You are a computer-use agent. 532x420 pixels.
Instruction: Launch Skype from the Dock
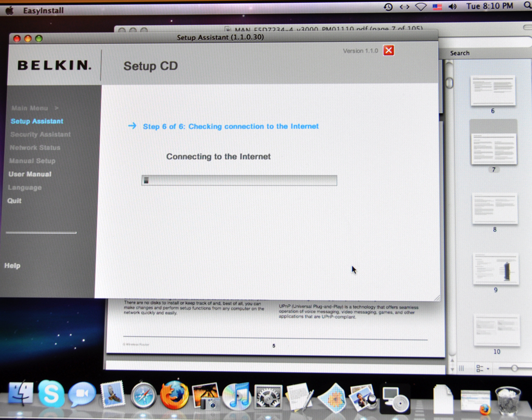[x=51, y=393]
